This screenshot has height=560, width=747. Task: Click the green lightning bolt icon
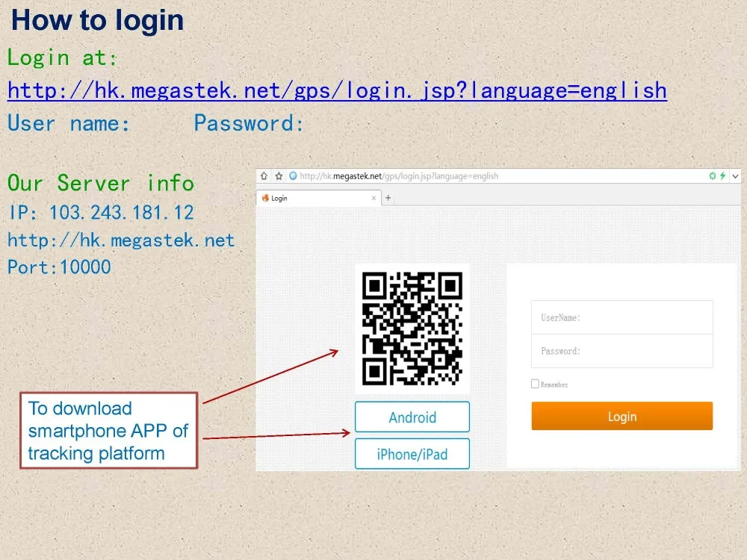[x=722, y=175]
